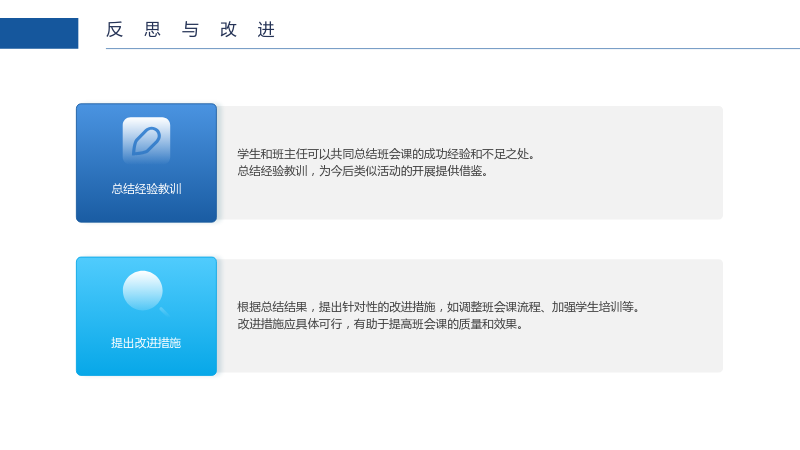Select the upper gray panel's empty right area
The image size is (800, 450).
[x=633, y=163]
